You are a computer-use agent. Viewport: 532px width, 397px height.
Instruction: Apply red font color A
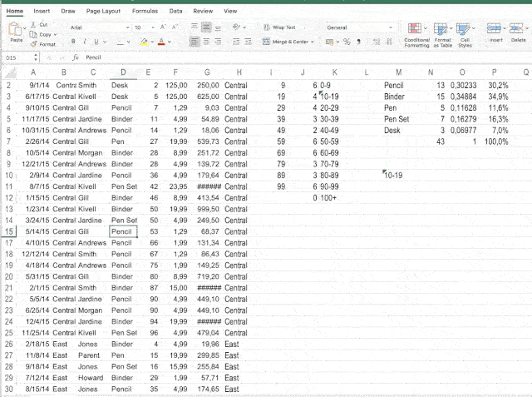coord(161,42)
